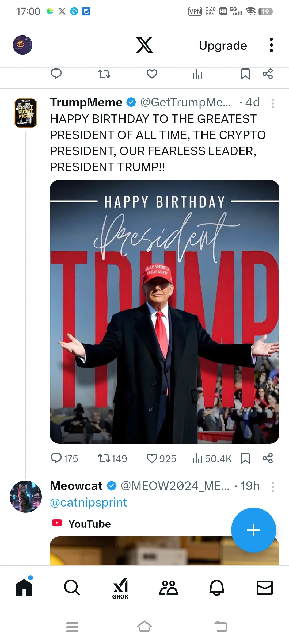Screen dimensions: 289x644
Task: Switch to the Home tab
Action: click(x=24, y=588)
